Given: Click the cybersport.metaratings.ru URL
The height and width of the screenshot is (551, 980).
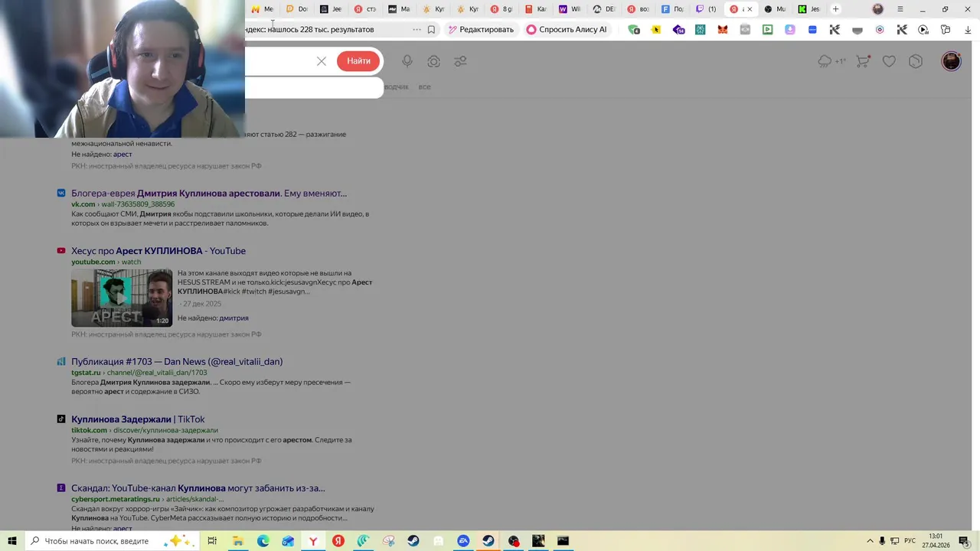Looking at the screenshot, I should pos(148,499).
